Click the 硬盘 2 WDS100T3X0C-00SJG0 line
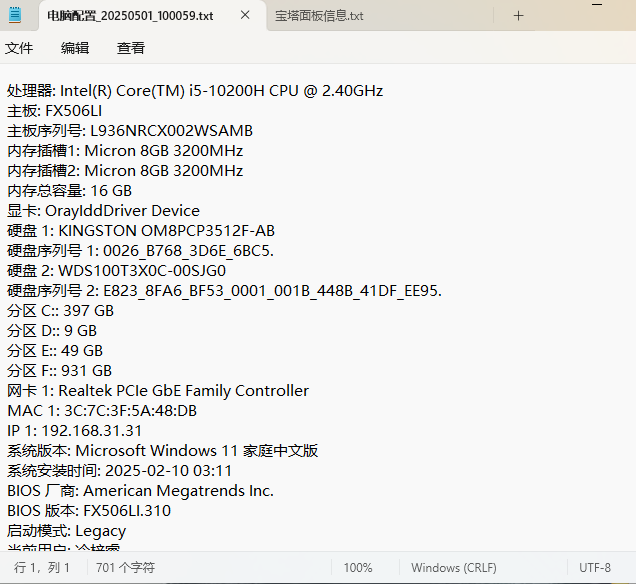This screenshot has width=636, height=584. coord(116,271)
